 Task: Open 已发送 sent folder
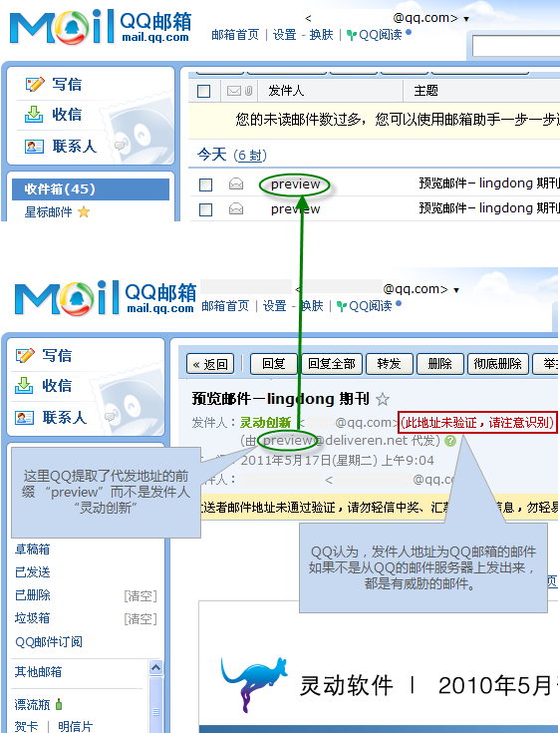(x=32, y=572)
